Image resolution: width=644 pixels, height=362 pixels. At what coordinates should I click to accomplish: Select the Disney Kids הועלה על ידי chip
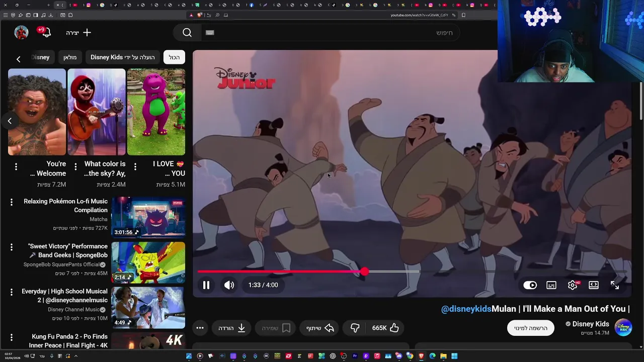123,57
